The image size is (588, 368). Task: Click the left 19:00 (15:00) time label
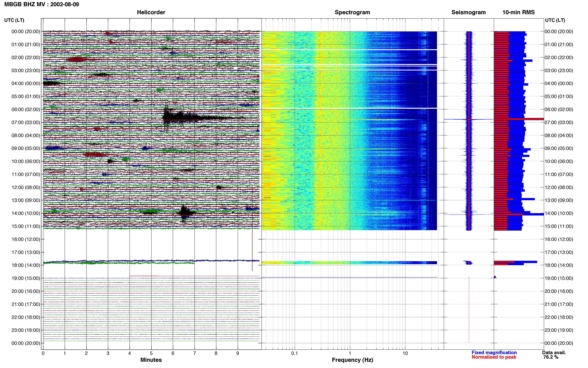(26, 278)
